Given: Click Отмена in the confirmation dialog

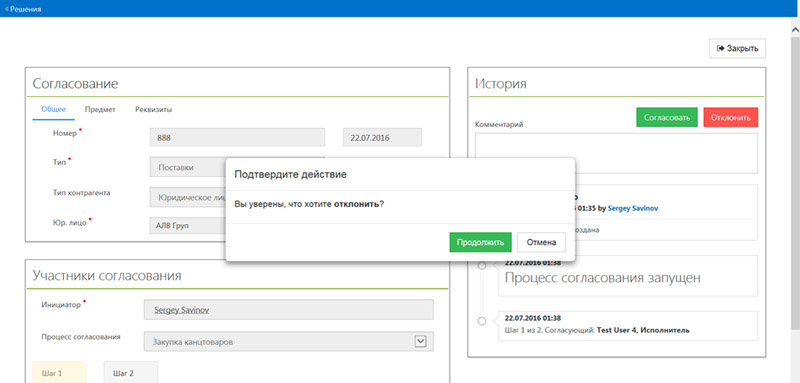Looking at the screenshot, I should [541, 242].
